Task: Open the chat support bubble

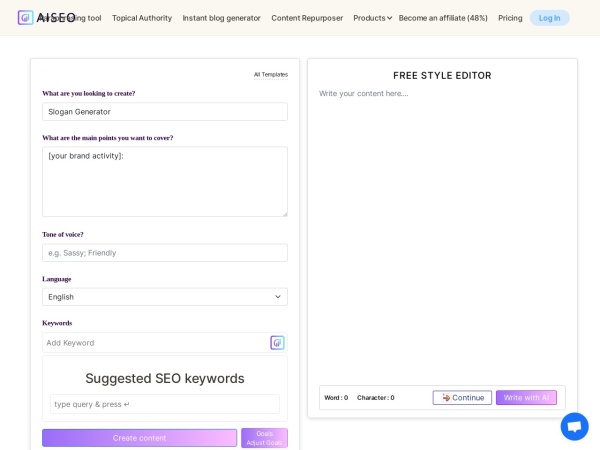Action: pos(574,426)
